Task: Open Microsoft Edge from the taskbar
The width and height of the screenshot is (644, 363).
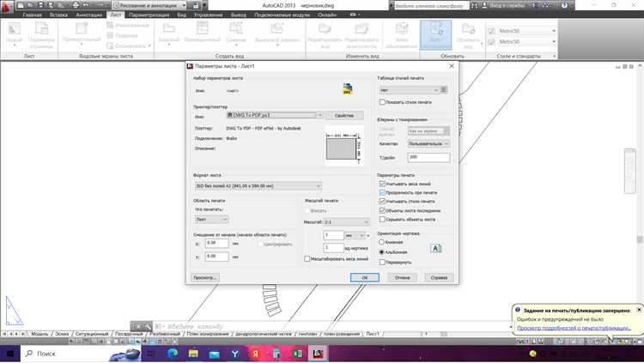Action: [x=173, y=354]
